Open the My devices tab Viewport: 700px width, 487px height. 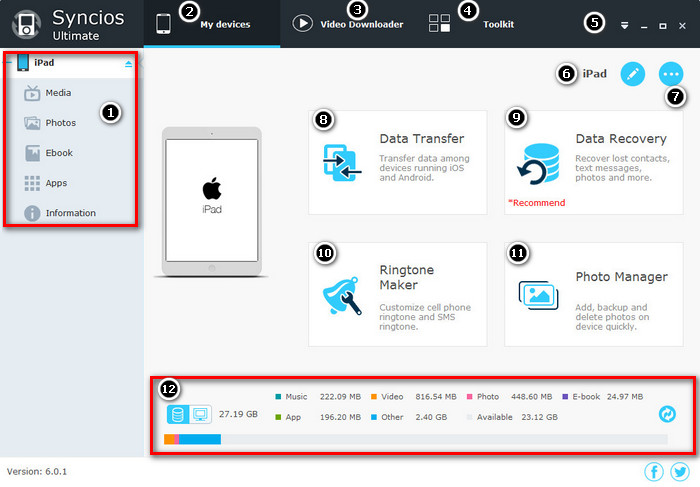[x=212, y=24]
